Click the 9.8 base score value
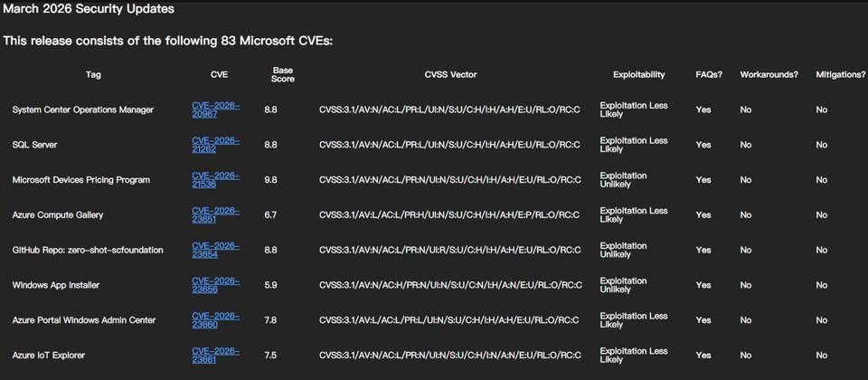The height and width of the screenshot is (380, 868). (270, 180)
